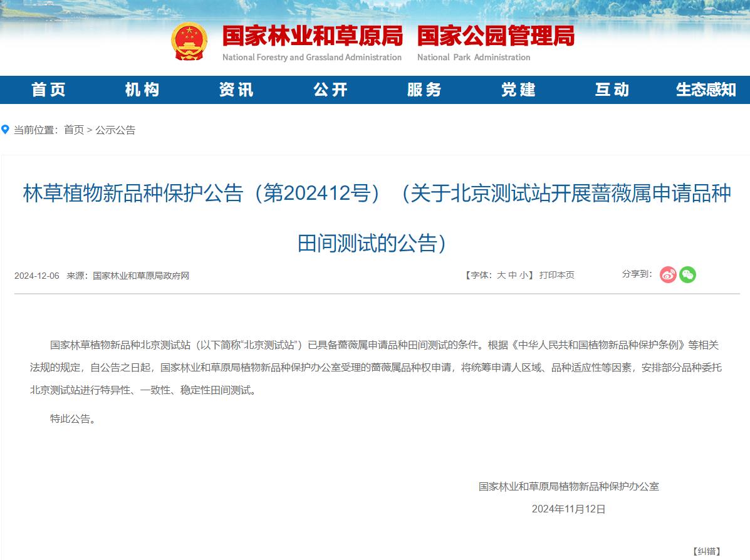Go to the 资讯 section
Viewport: 750px width, 560px height.
(236, 90)
